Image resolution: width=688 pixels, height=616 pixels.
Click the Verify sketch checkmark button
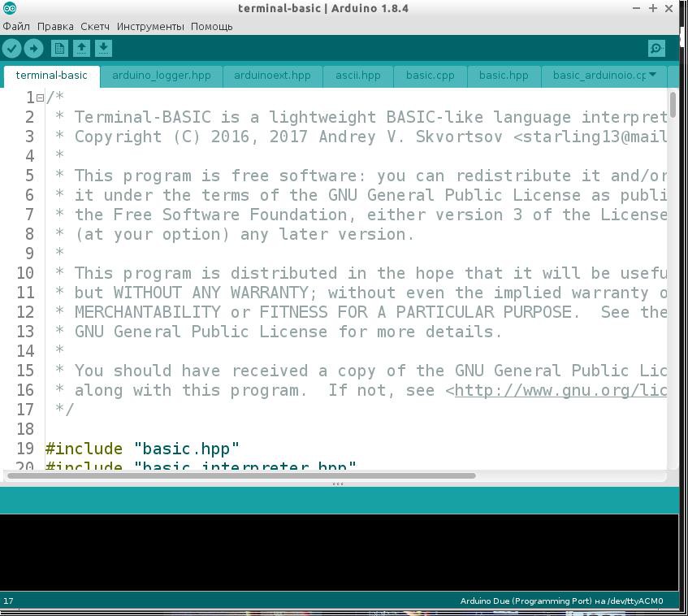12,48
